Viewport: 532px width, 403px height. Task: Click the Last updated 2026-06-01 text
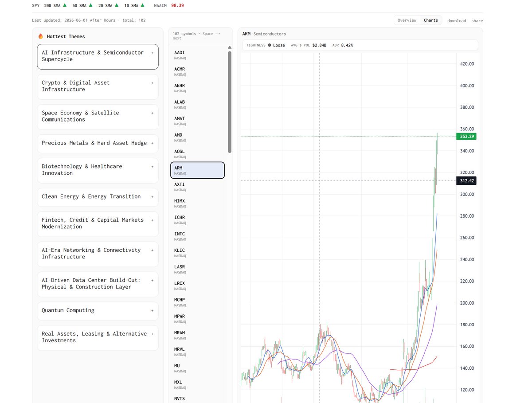click(x=89, y=20)
